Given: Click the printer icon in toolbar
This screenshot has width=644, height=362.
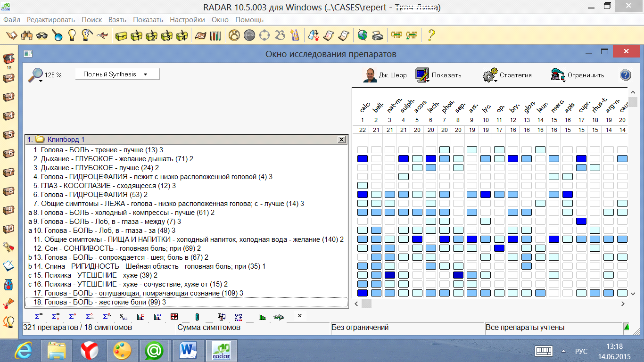Looking at the screenshot, I should coord(377,35).
